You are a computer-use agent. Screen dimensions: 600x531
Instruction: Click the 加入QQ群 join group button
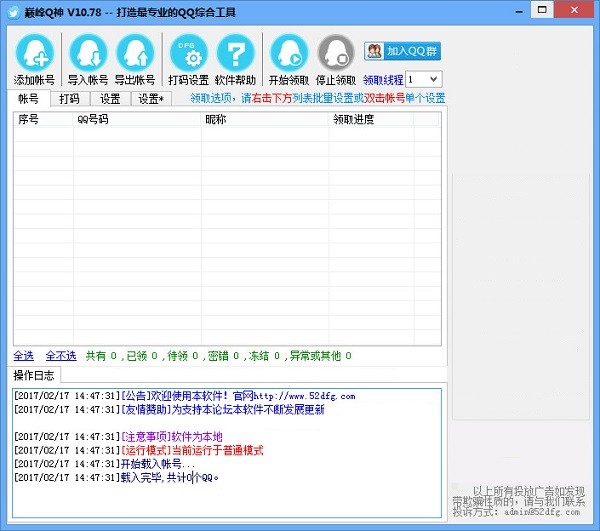[403, 51]
